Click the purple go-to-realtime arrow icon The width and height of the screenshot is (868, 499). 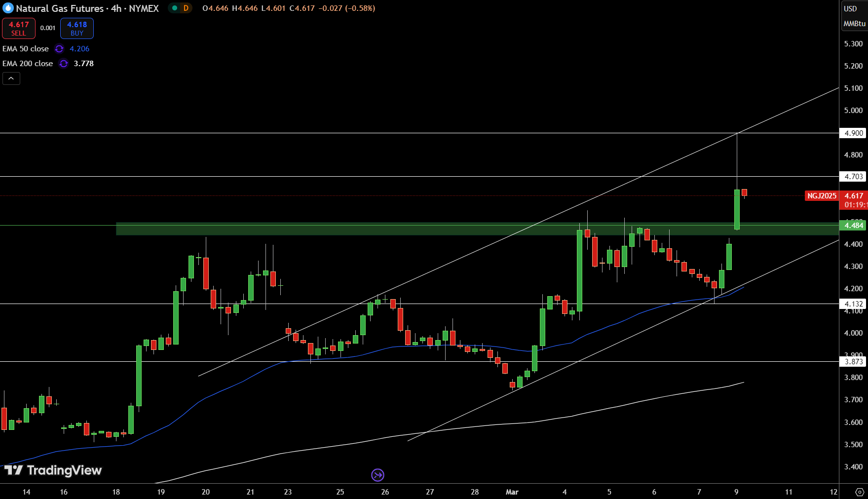(377, 475)
